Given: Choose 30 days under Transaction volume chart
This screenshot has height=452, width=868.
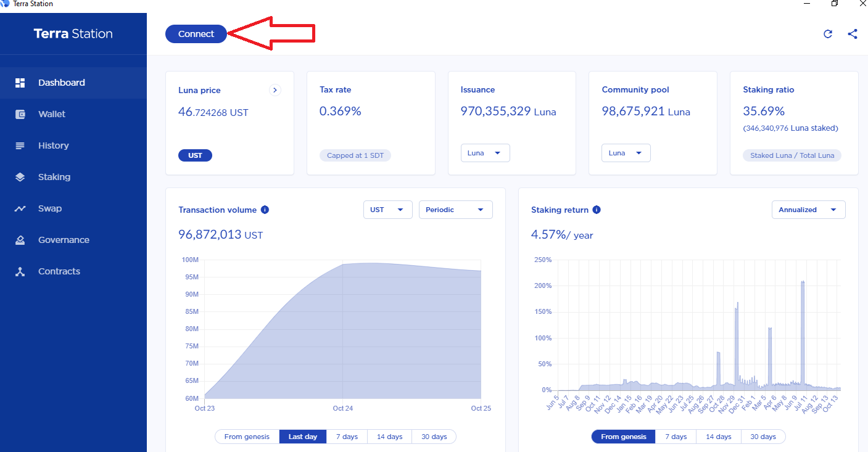Looking at the screenshot, I should coord(434,437).
